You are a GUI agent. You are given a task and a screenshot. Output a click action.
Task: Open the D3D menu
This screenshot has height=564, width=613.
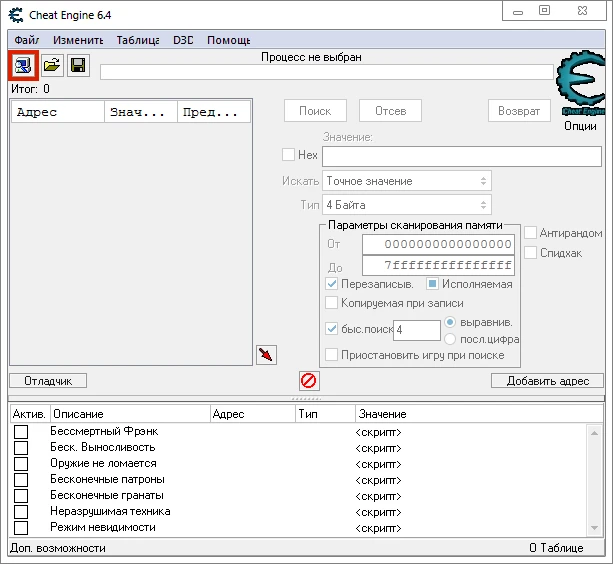[183, 40]
